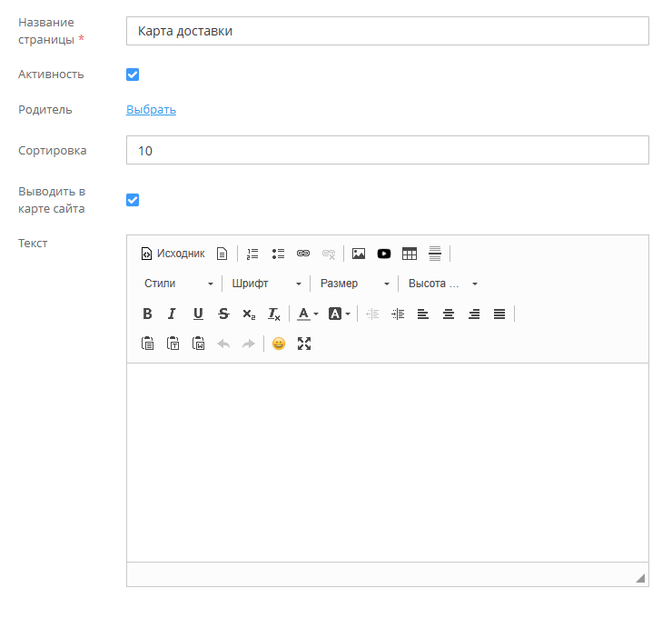Expand the Шрифт font dropdown
Image resolution: width=672 pixels, height=618 pixels.
click(x=266, y=284)
